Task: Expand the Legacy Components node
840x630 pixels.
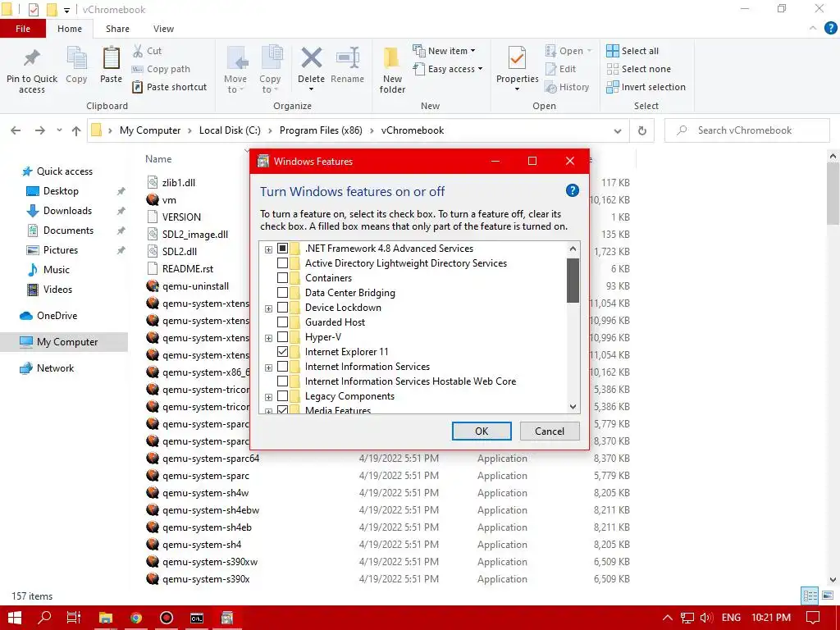Action: (268, 397)
